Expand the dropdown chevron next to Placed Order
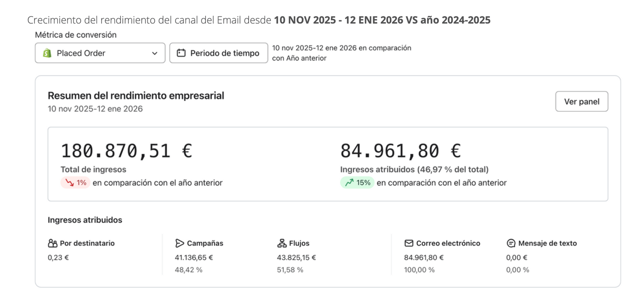 click(x=155, y=53)
